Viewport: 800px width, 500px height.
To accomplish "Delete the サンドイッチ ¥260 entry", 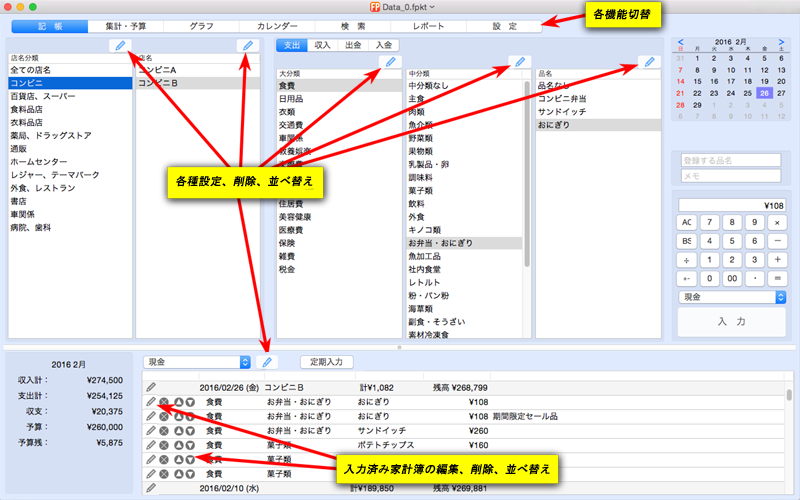I will 164,430.
